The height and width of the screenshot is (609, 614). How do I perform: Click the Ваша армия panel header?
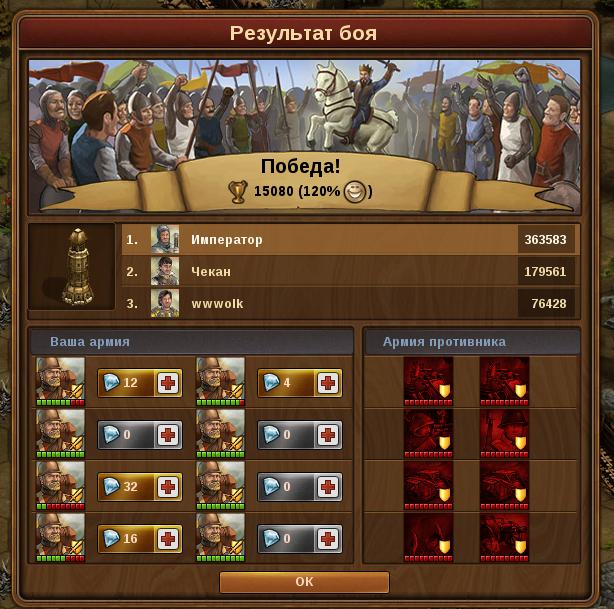coord(191,342)
